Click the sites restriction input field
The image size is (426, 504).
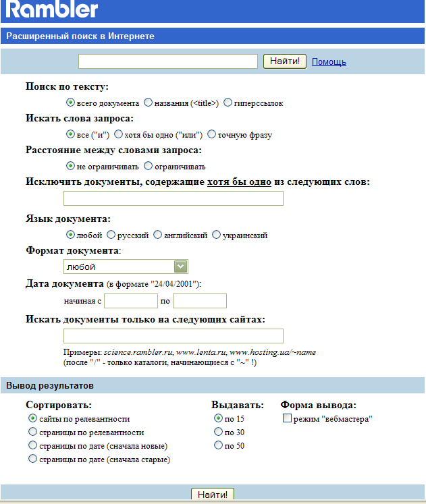174,336
